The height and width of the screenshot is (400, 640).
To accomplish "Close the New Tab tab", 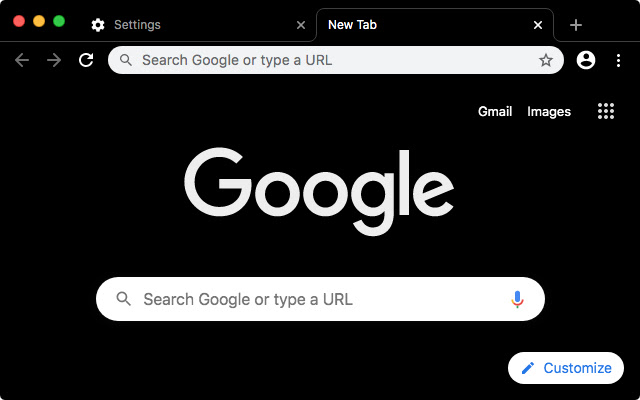I will 538,25.
